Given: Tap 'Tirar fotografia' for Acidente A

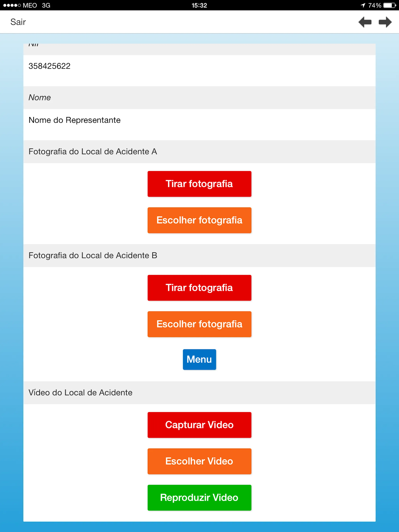Looking at the screenshot, I should [199, 183].
